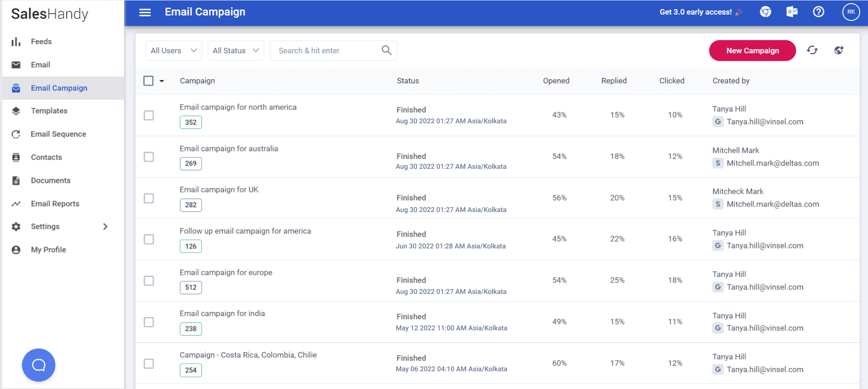Go to Email Sequence section

pos(58,134)
